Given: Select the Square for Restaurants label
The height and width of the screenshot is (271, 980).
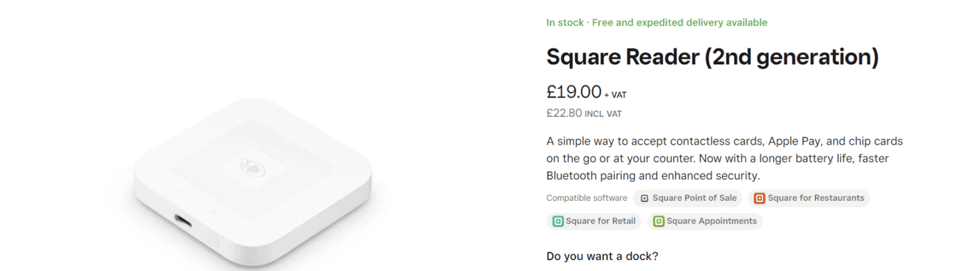Looking at the screenshot, I should point(815,198).
